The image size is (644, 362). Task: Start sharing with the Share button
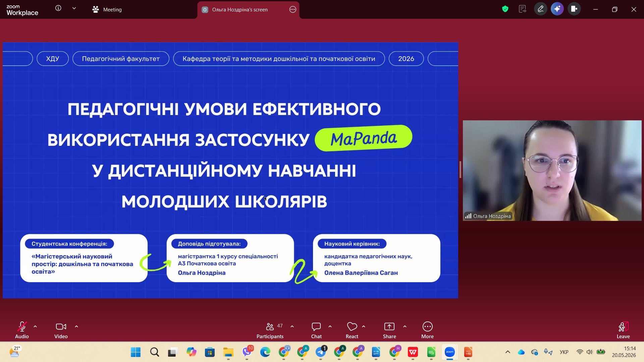[389, 330]
